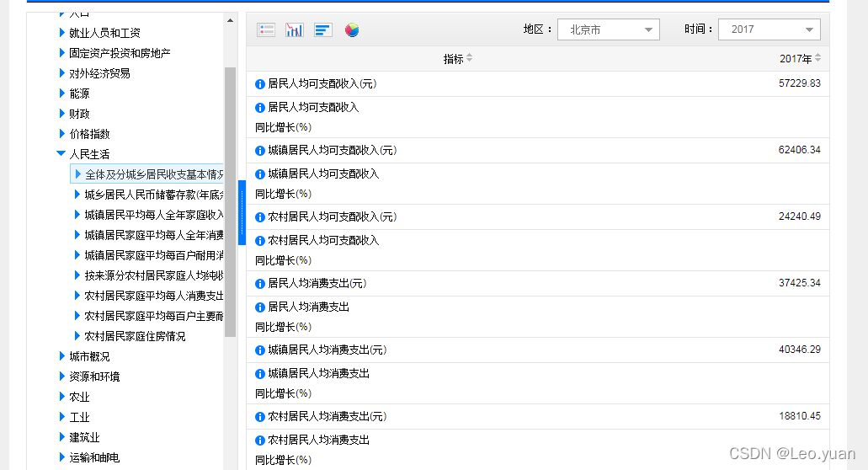Sort by the 2017年 column sort arrows
This screenshot has width=868, height=470.
pos(817,57)
